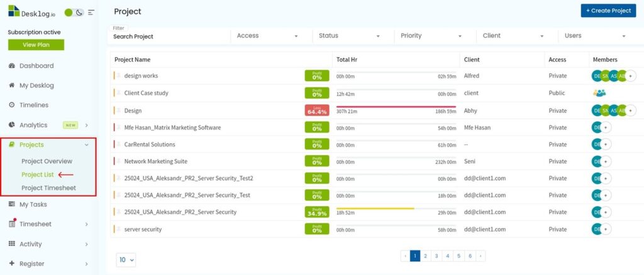Click the My Desklog home icon
This screenshot has height=275, width=644.
12,85
